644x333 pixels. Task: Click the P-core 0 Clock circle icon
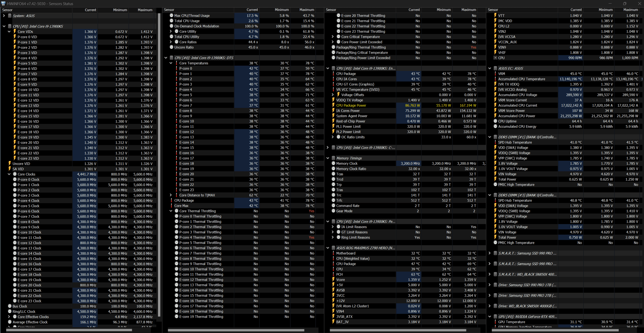[15, 179]
